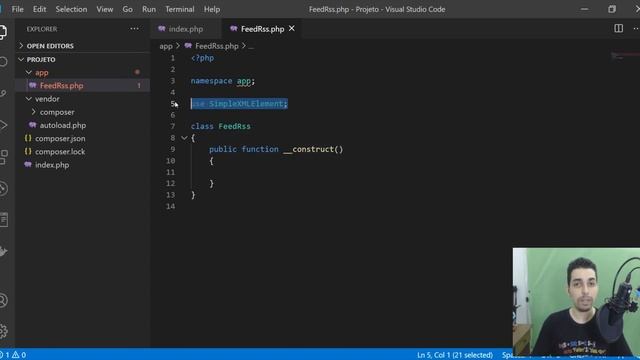Open the Run menu
Screen dimensions: 640x360
pos(149,9)
